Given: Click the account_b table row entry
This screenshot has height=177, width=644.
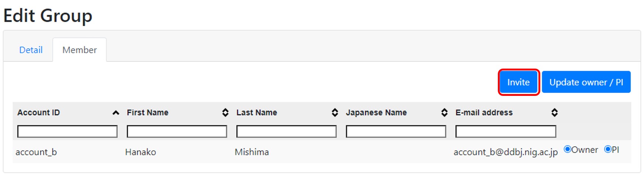Looking at the screenshot, I should pyautogui.click(x=36, y=152).
